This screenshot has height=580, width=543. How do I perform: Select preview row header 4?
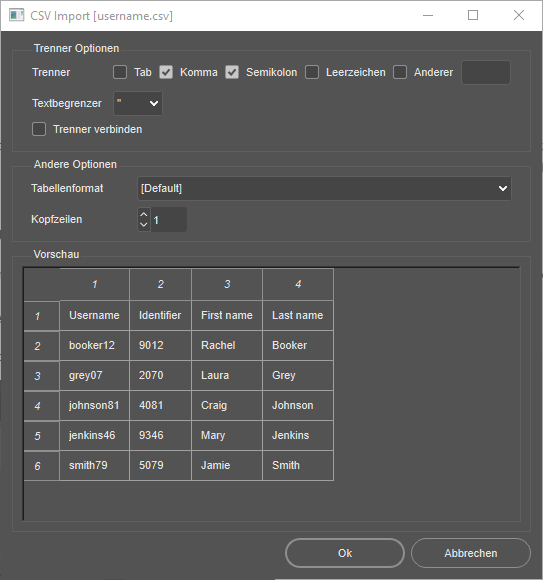click(41, 406)
